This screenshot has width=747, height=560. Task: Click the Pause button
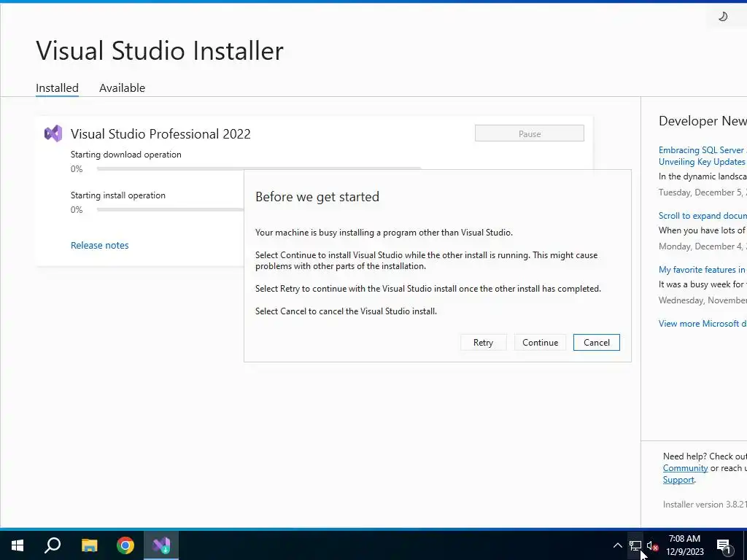530,133
